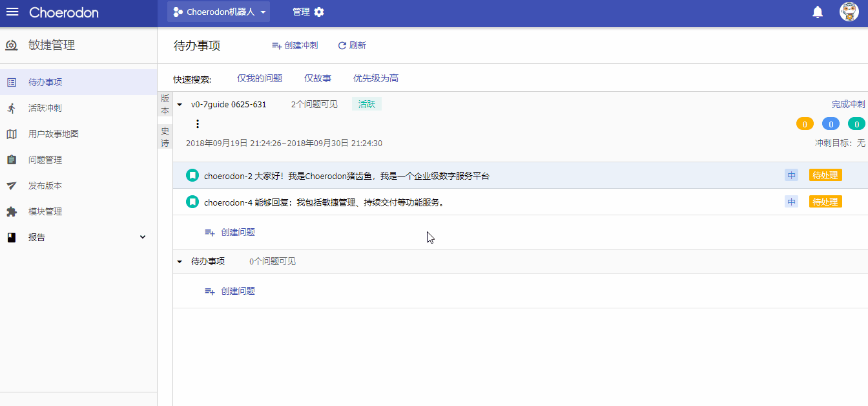Open 活跃冲刺 in the sidebar
Screen dimensions: 868x406
click(x=45, y=108)
